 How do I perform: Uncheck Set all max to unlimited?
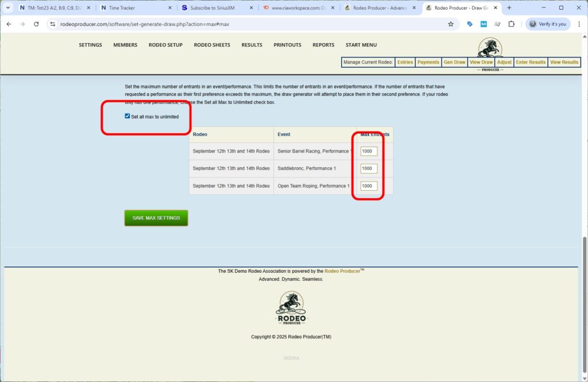tap(127, 115)
